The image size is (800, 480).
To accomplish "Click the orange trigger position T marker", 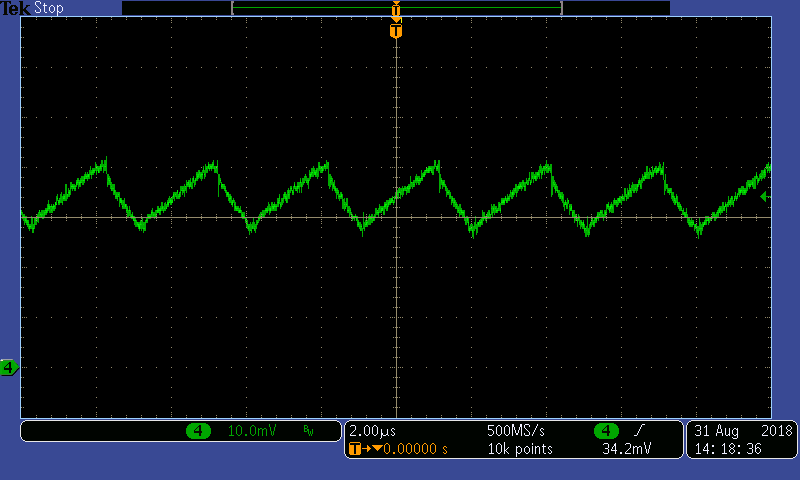I will click(x=396, y=30).
